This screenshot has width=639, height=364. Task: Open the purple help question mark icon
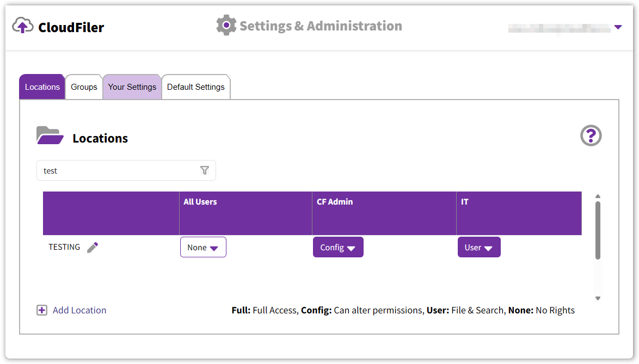click(x=591, y=135)
